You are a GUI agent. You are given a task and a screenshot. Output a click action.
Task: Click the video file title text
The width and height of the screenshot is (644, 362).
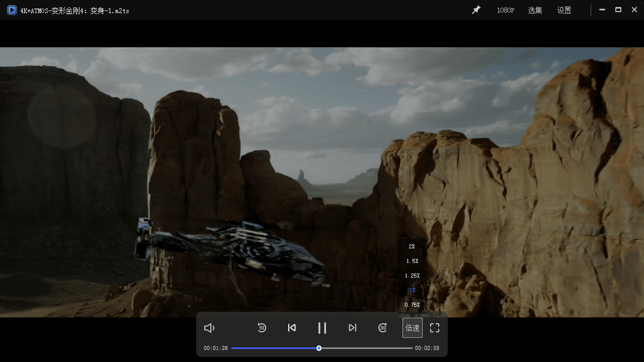[74, 11]
